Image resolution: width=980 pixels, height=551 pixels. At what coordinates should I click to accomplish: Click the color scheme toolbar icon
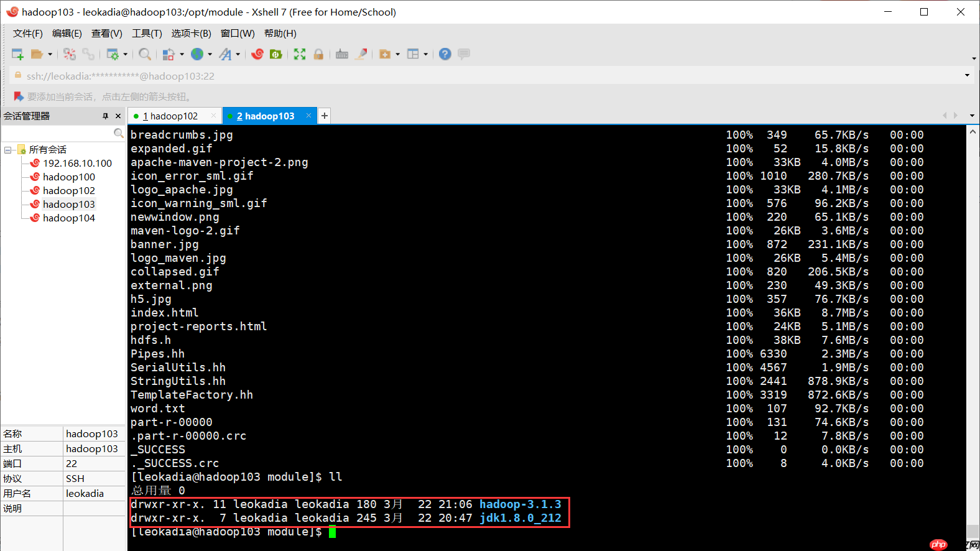[168, 54]
